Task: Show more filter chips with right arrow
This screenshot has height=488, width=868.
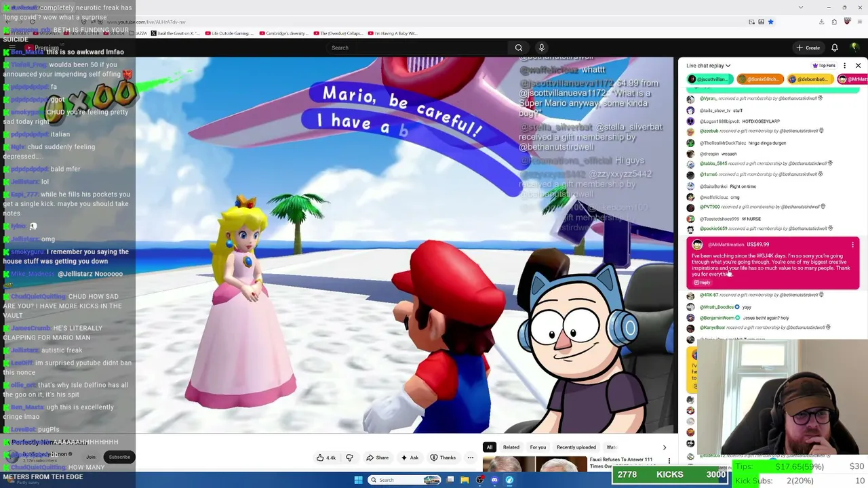Action: tap(664, 447)
